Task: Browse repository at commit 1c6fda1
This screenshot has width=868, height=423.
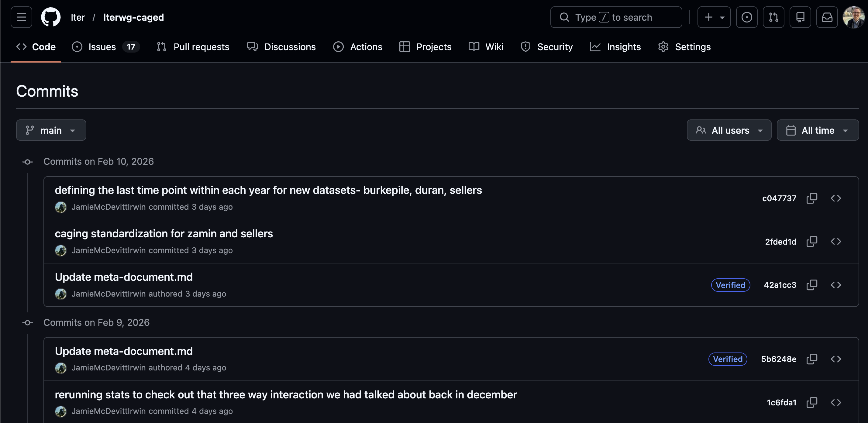Action: [x=836, y=402]
